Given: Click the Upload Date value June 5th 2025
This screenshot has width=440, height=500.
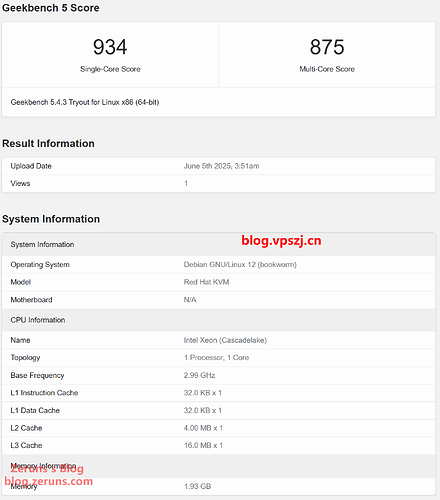Looking at the screenshot, I should (x=221, y=166).
